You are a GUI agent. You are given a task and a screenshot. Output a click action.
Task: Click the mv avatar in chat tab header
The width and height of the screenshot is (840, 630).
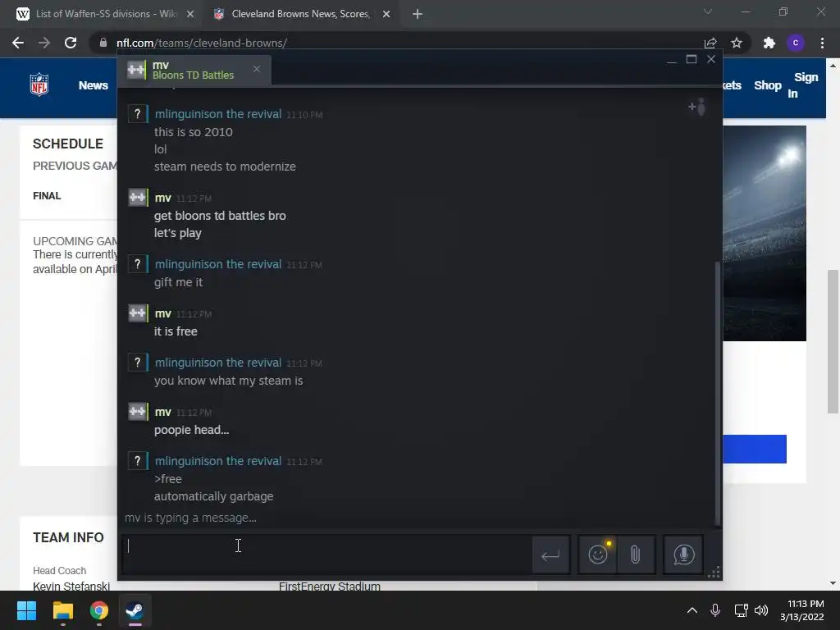point(136,70)
